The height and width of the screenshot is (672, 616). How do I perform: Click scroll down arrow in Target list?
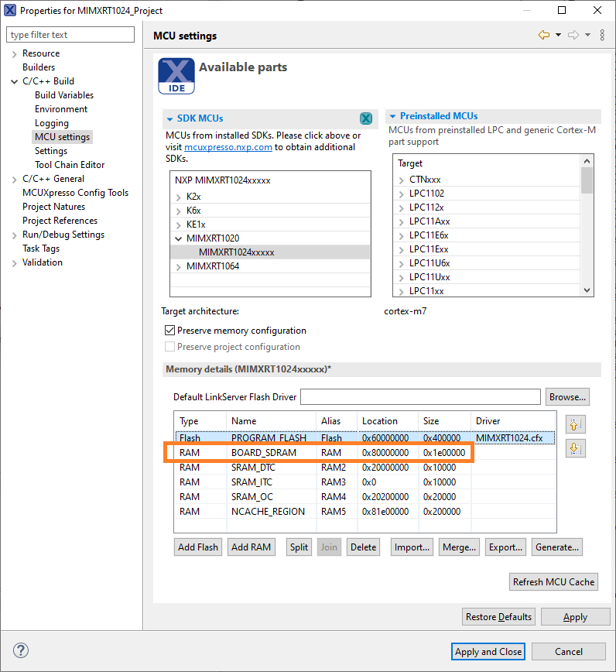pos(587,290)
